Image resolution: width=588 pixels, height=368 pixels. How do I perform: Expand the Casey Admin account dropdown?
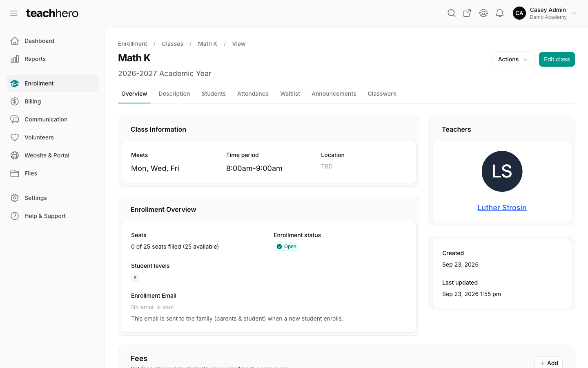click(574, 13)
